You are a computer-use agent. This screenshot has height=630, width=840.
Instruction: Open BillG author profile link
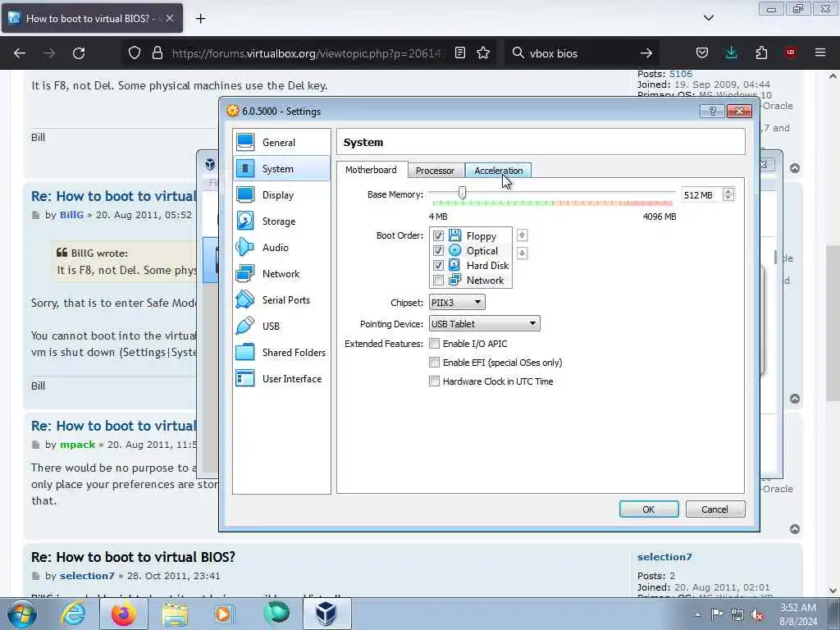coord(71,215)
